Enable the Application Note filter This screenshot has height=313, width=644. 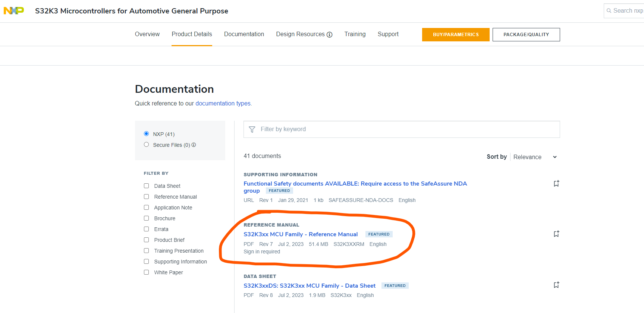[147, 208]
